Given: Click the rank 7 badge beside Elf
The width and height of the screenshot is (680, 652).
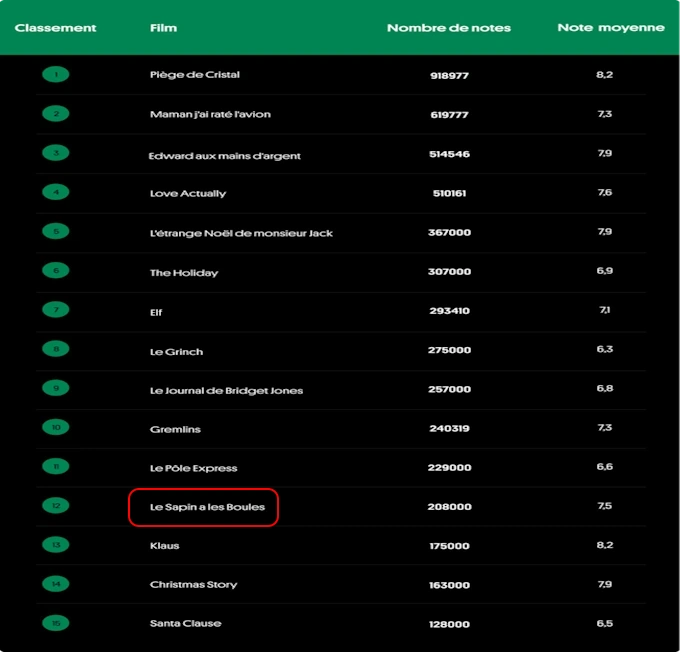Looking at the screenshot, I should click(56, 310).
